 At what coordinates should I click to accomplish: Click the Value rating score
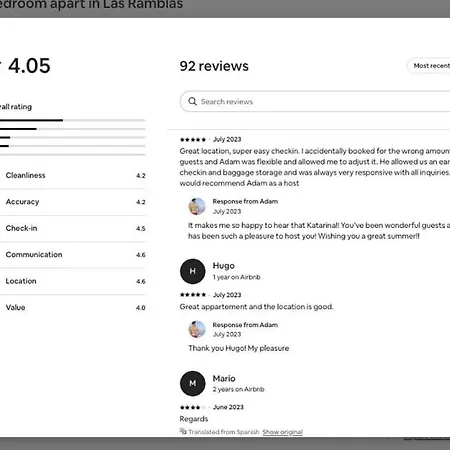point(141,308)
